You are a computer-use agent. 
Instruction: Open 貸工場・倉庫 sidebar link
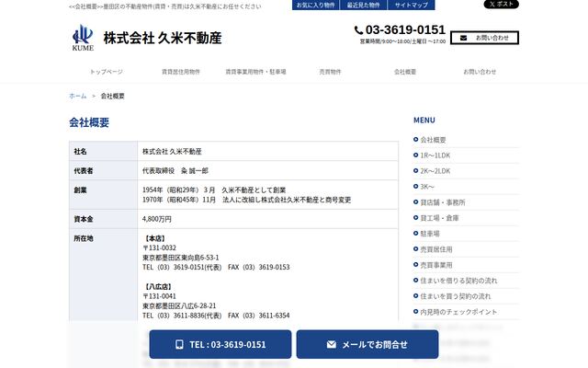click(439, 218)
